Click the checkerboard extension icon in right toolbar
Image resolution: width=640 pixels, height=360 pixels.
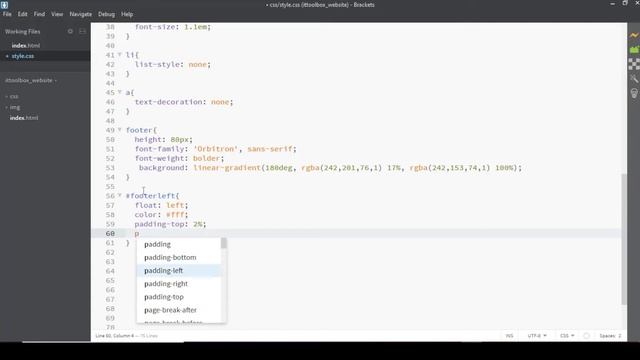click(x=634, y=64)
